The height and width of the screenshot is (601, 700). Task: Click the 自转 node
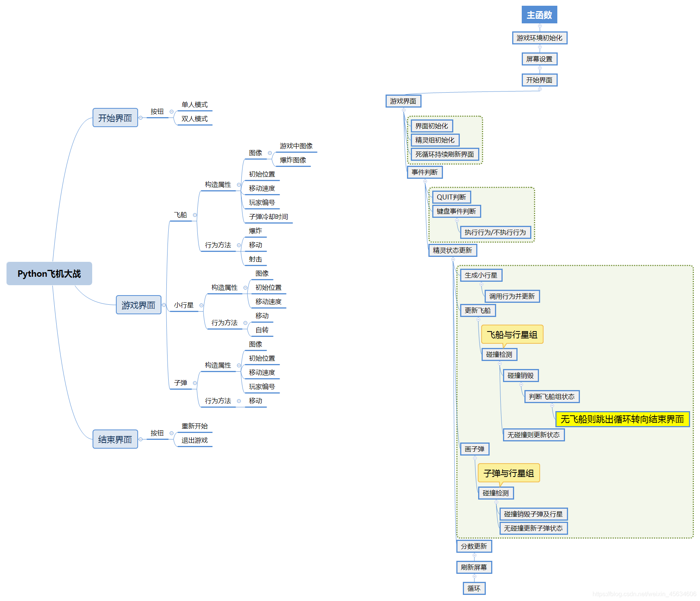(262, 330)
